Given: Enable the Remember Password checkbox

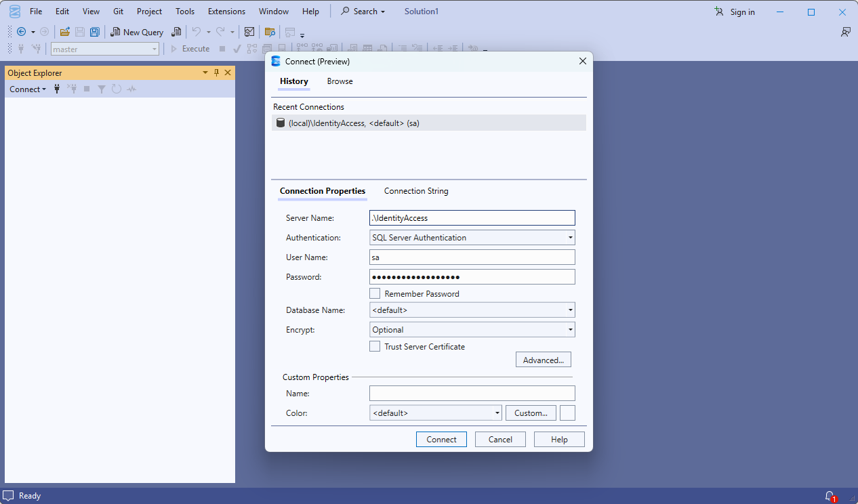Looking at the screenshot, I should click(375, 293).
